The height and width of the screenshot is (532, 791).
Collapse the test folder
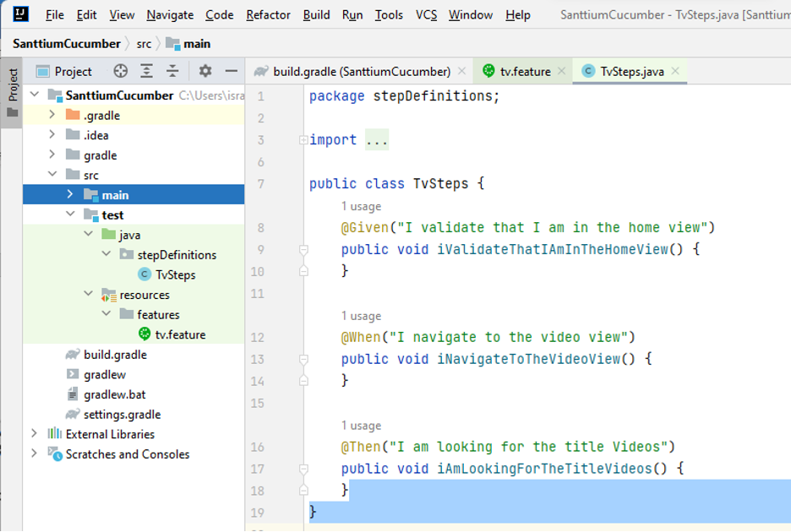[70, 214]
